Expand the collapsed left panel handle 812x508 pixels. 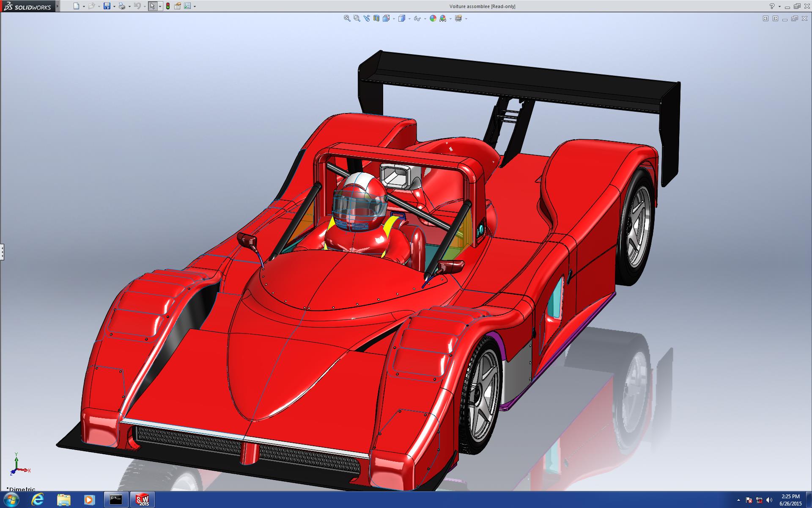click(x=2, y=252)
